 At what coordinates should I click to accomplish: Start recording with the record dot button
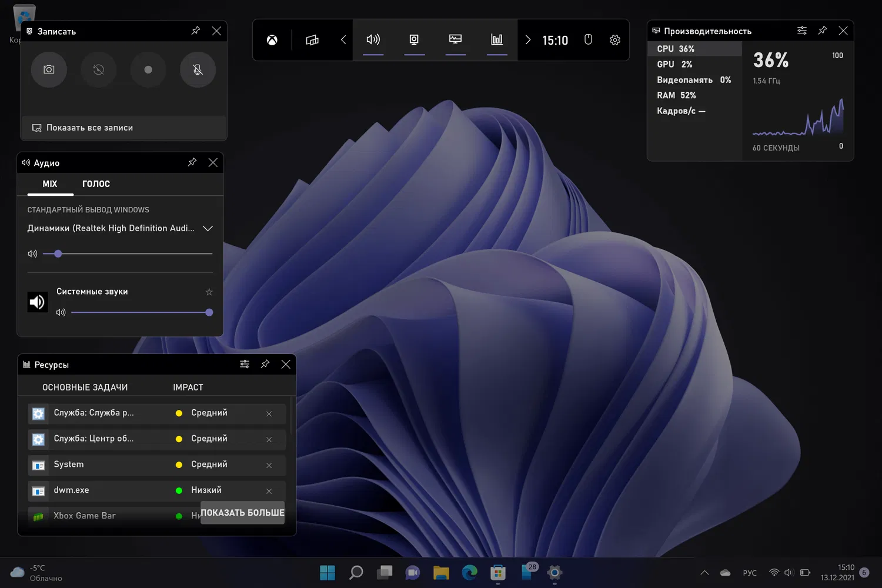148,69
